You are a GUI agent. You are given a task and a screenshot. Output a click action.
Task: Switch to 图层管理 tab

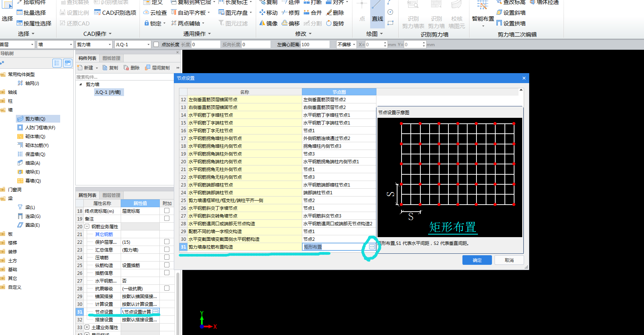[111, 195]
